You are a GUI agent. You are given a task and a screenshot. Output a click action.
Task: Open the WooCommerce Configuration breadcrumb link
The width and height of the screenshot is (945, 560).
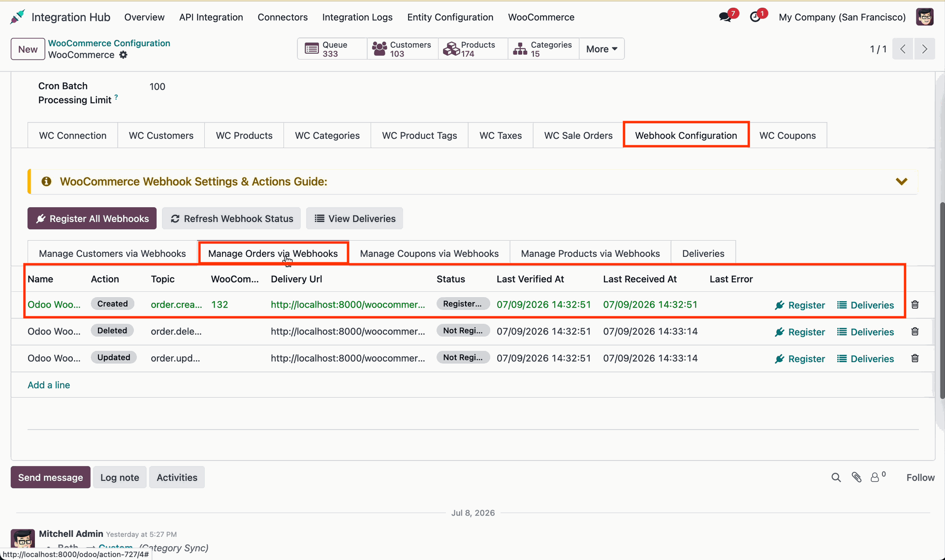click(109, 43)
